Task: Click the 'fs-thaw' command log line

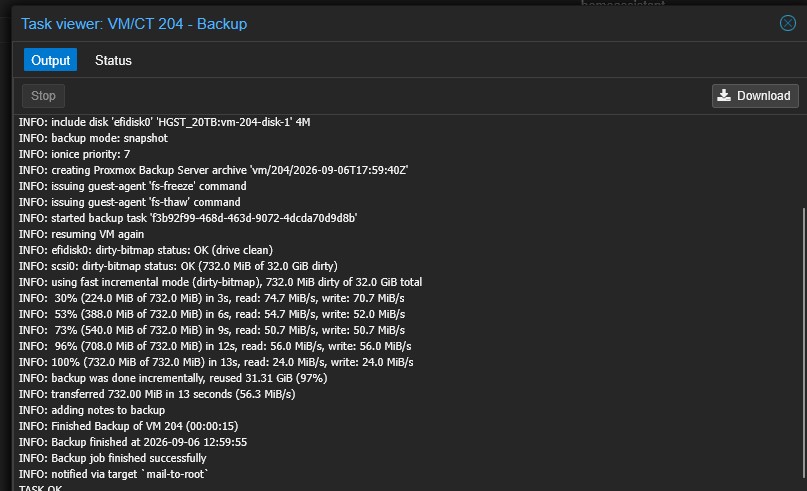Action: tap(129, 202)
